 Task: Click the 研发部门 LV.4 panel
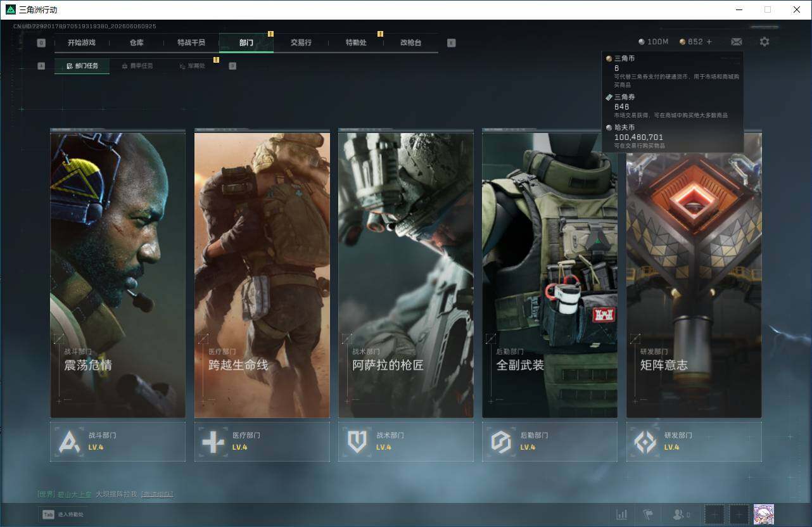(694, 441)
